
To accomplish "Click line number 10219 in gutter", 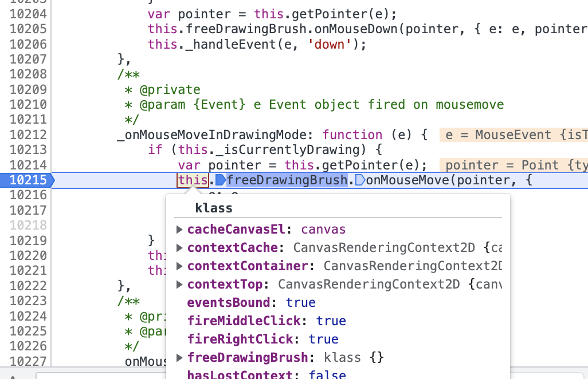I will click(28, 240).
